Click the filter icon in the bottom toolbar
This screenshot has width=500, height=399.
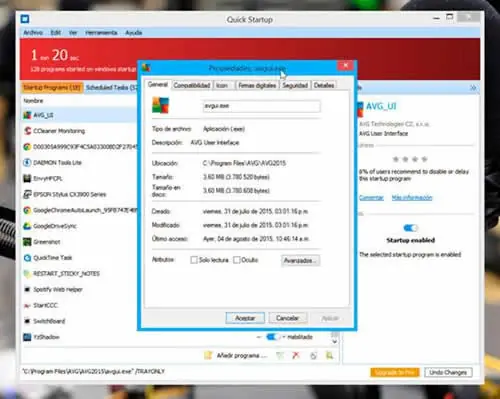[x=280, y=356]
